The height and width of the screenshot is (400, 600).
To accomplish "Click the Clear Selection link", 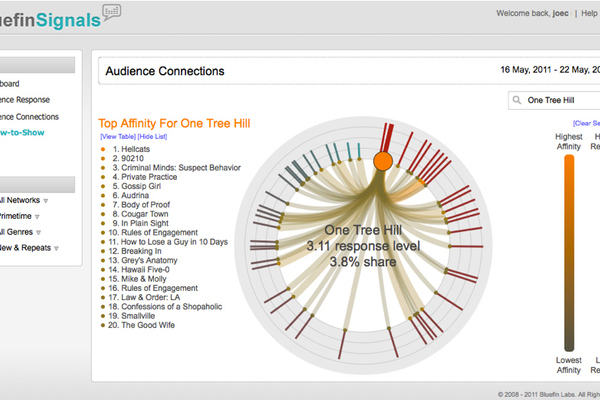I will [586, 123].
